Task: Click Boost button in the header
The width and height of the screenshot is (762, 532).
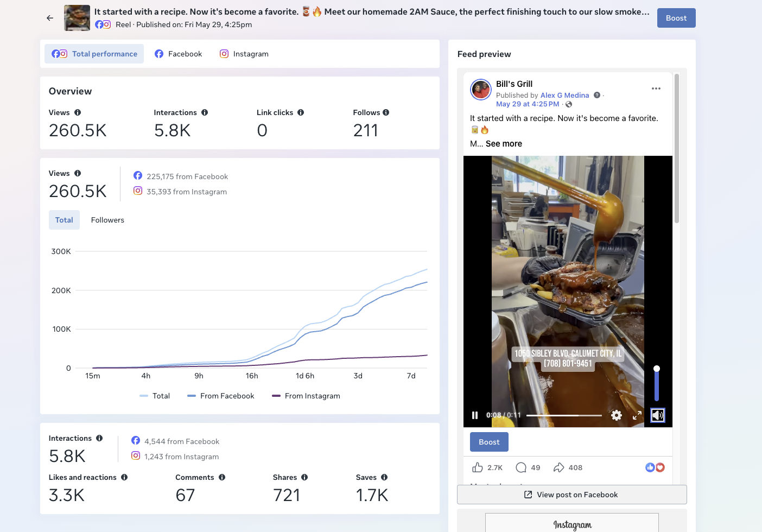Action: pyautogui.click(x=676, y=18)
